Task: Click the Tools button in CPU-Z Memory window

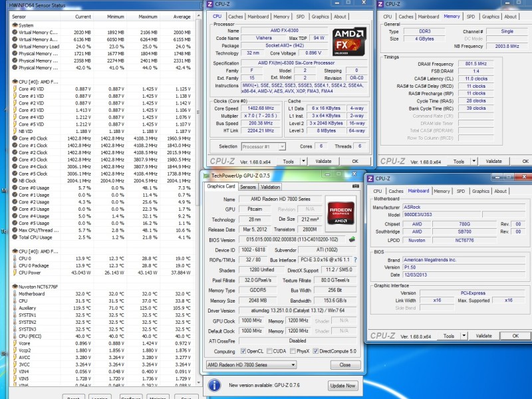Action: pyautogui.click(x=458, y=162)
